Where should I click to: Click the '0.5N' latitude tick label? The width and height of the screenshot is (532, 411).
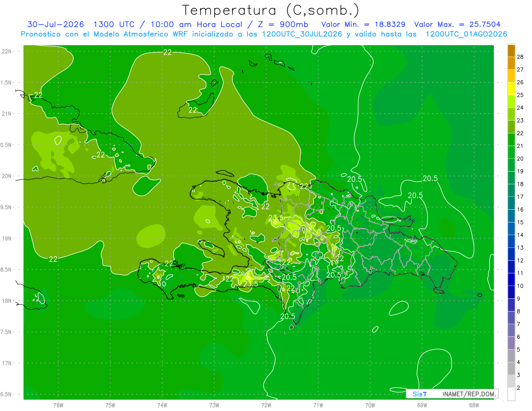click(x=7, y=145)
